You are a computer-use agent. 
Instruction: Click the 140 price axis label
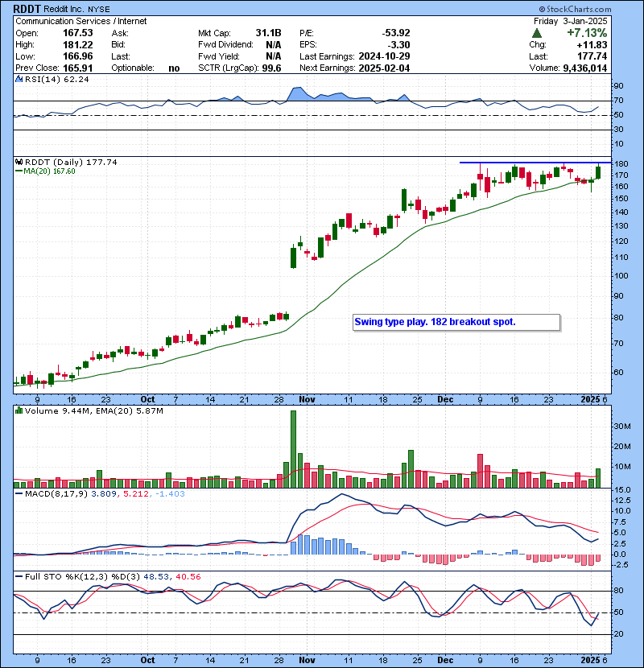click(x=621, y=212)
